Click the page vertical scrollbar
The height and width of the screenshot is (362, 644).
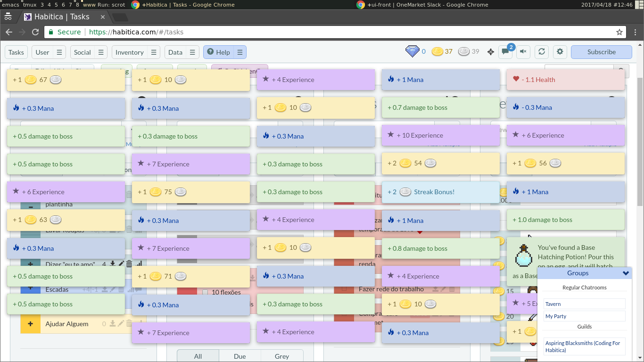(x=640, y=141)
